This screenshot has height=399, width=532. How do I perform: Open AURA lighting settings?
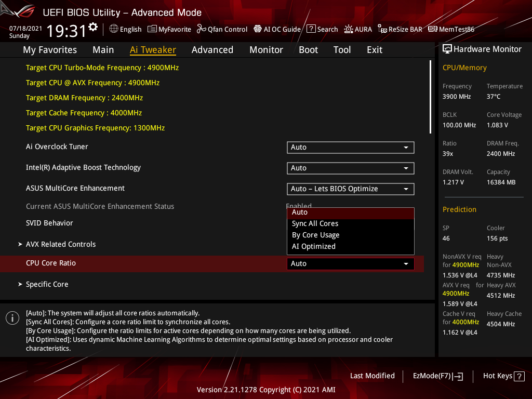click(358, 29)
